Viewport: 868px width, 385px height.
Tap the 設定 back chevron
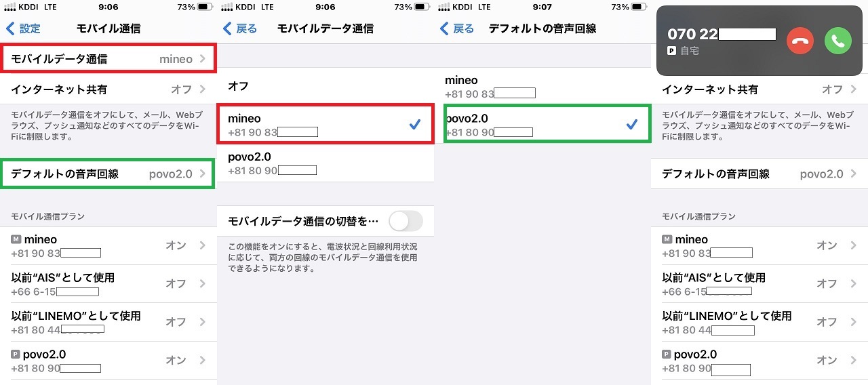tap(10, 28)
